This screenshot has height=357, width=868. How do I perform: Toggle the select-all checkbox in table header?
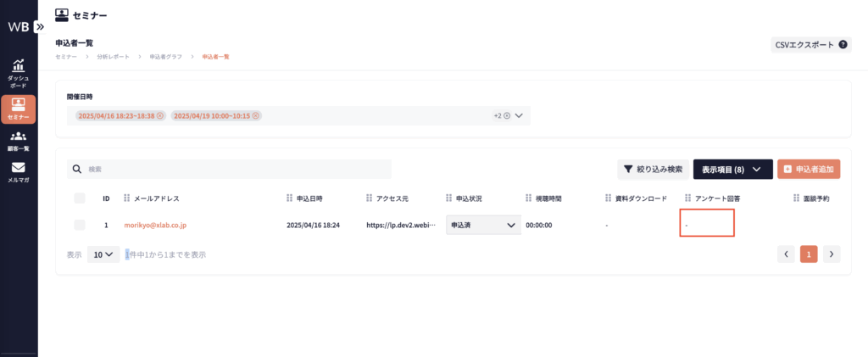pyautogui.click(x=80, y=198)
